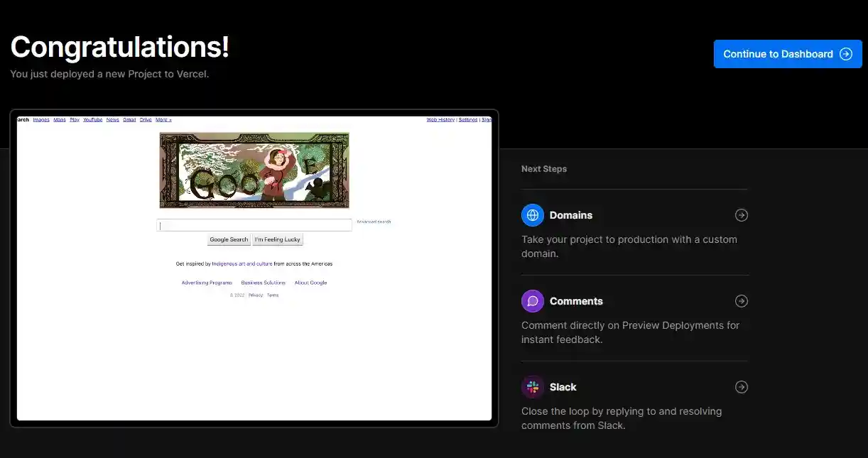The image size is (868, 458).
Task: Expand the More » menu in preview
Action: coord(163,120)
